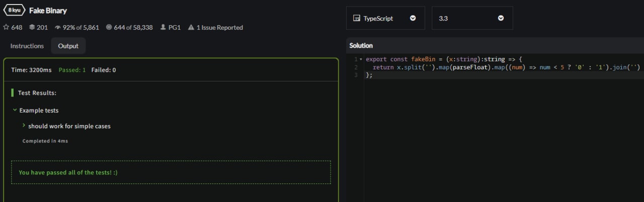Click the '644 of 58,338' completions stat
The width and height of the screenshot is (644, 202).
(x=133, y=28)
